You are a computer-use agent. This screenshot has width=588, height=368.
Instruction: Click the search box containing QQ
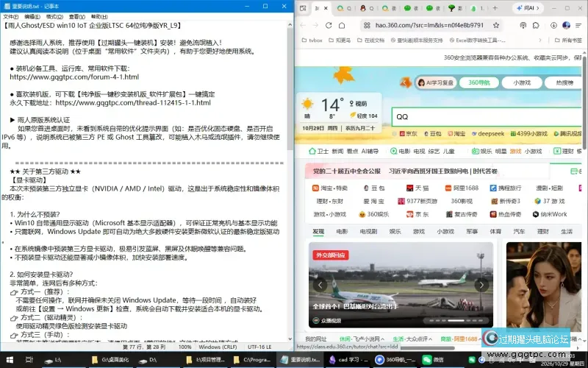click(x=487, y=117)
